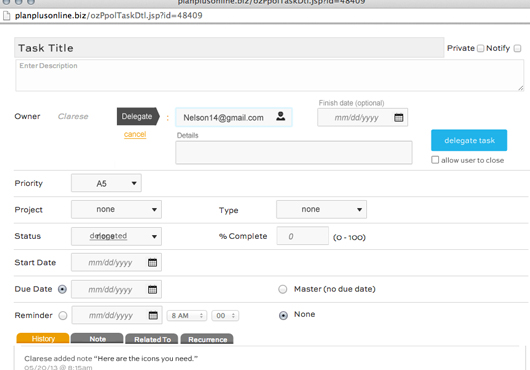
Task: Click the delegate task button
Action: coord(469,140)
